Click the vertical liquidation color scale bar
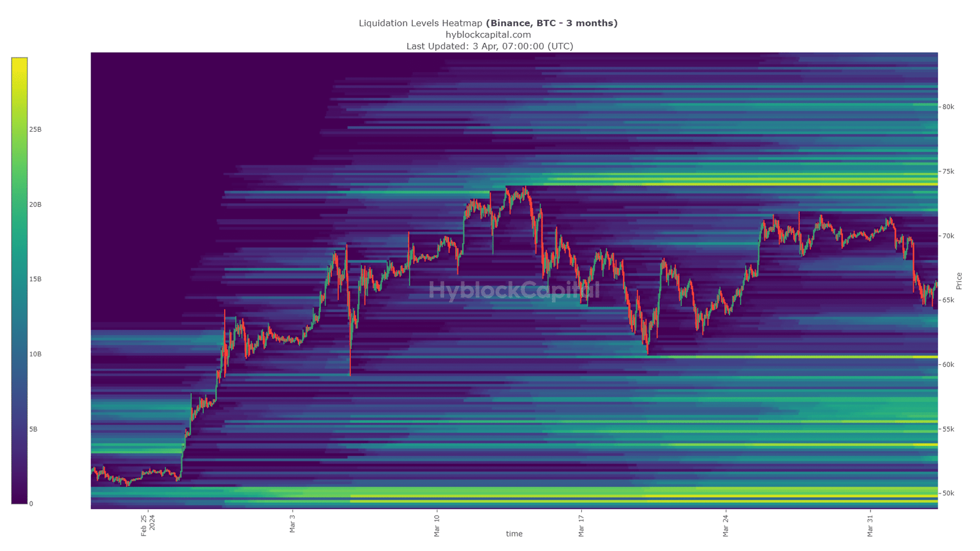 click(19, 281)
